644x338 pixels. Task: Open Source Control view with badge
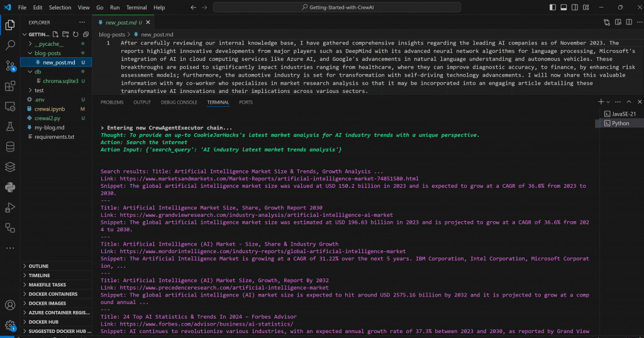click(x=10, y=65)
